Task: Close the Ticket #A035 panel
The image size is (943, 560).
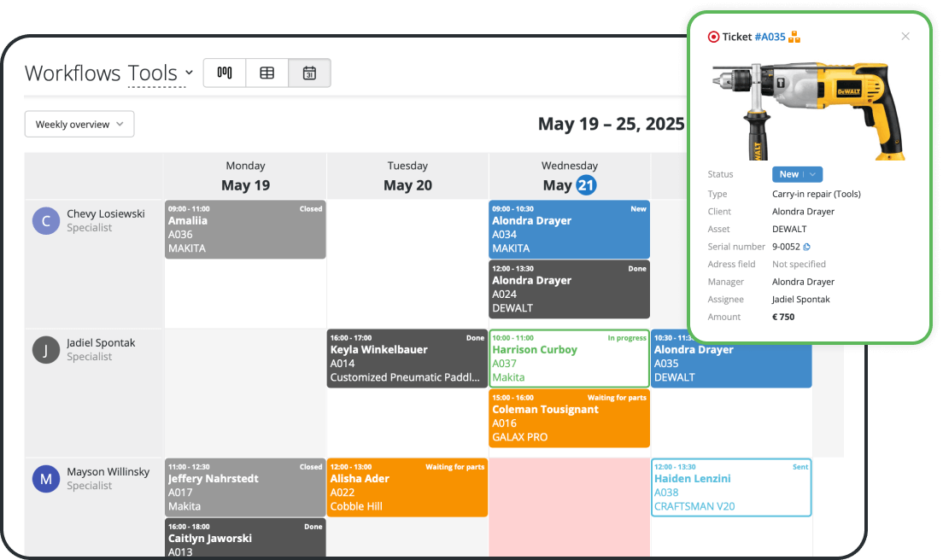Action: tap(905, 36)
